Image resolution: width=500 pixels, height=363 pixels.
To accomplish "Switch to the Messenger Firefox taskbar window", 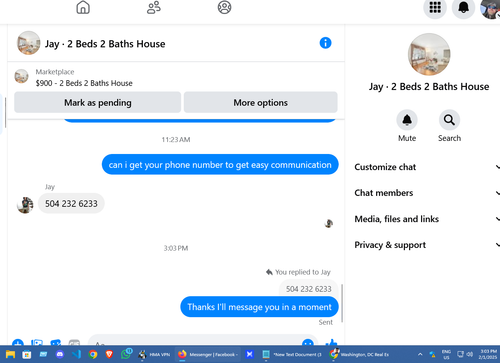I will [x=207, y=354].
